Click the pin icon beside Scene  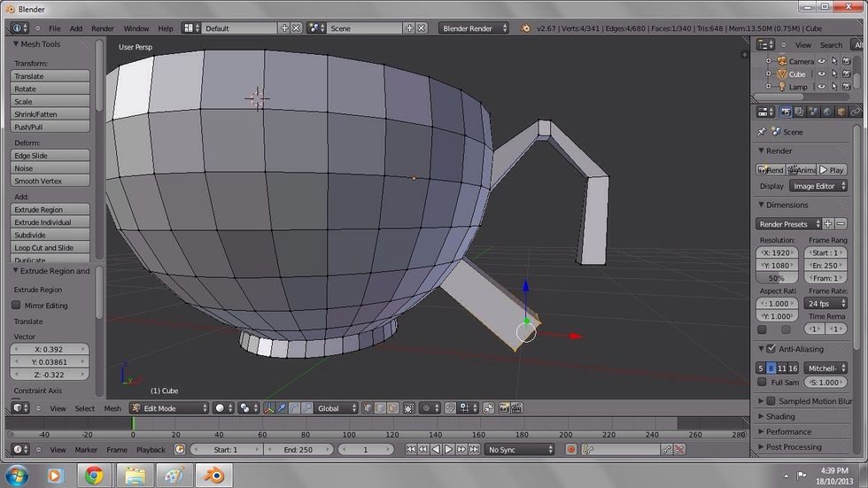pyautogui.click(x=763, y=132)
